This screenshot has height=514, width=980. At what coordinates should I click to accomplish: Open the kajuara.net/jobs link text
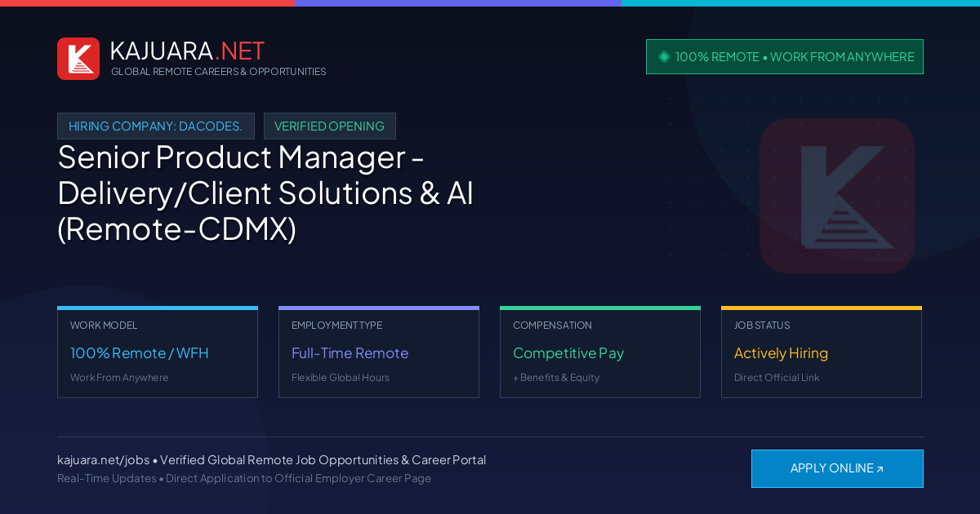pos(103,460)
